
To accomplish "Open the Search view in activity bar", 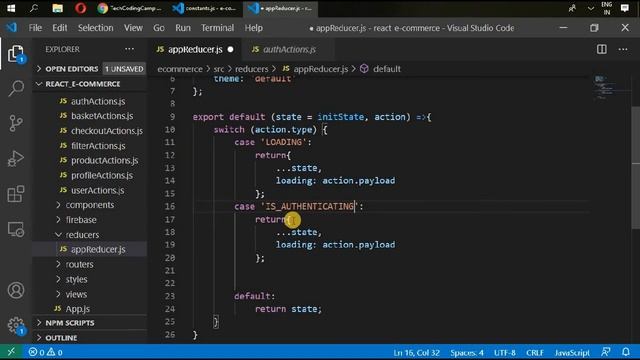I will [x=16, y=88].
